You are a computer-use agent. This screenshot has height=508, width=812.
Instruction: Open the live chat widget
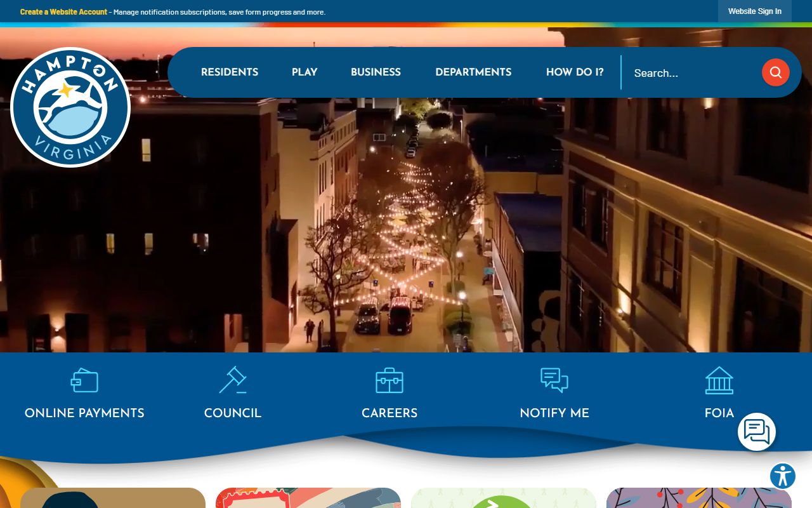click(x=757, y=432)
